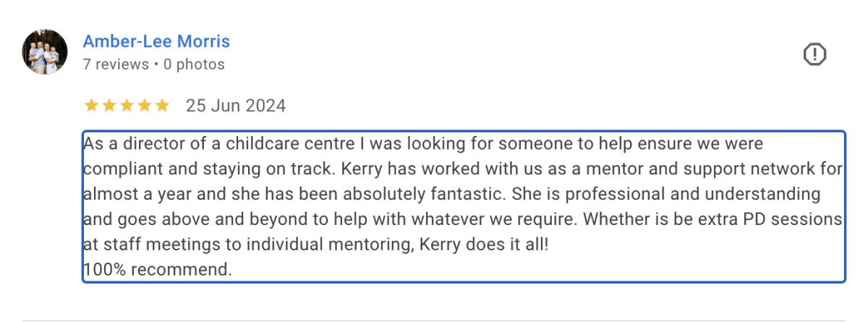Click the "7 reviews" count text
This screenshot has height=322, width=868.
[116, 64]
